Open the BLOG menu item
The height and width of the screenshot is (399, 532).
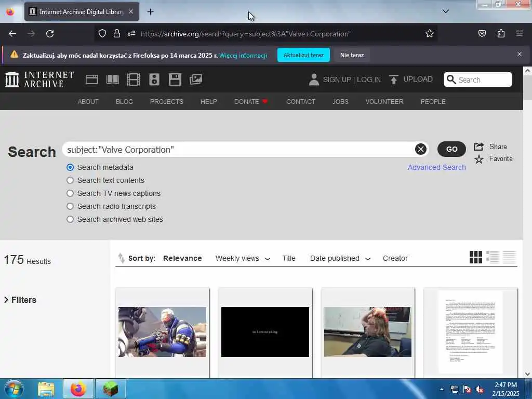(x=124, y=102)
